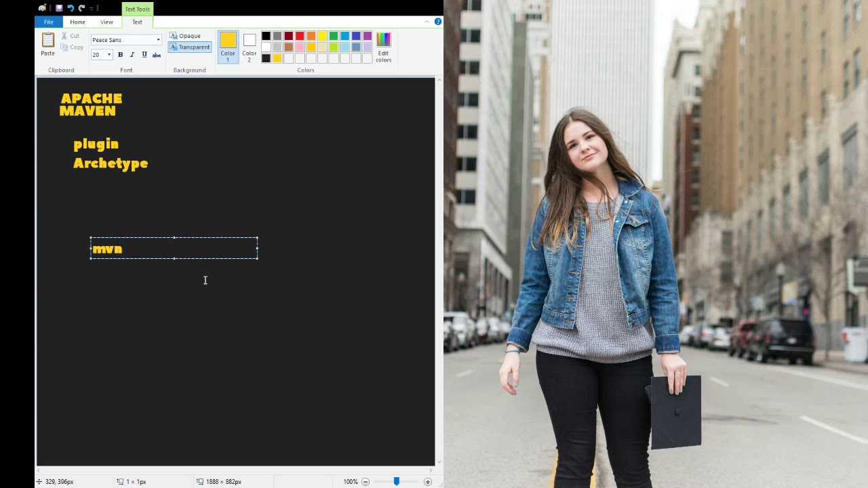Toggle underline text formatting
This screenshot has width=868, height=488.
(144, 55)
